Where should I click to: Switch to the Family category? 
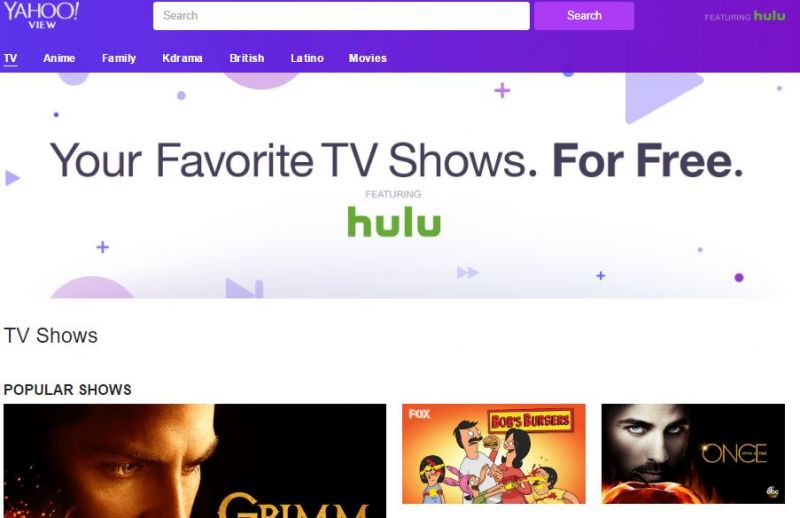coord(119,58)
